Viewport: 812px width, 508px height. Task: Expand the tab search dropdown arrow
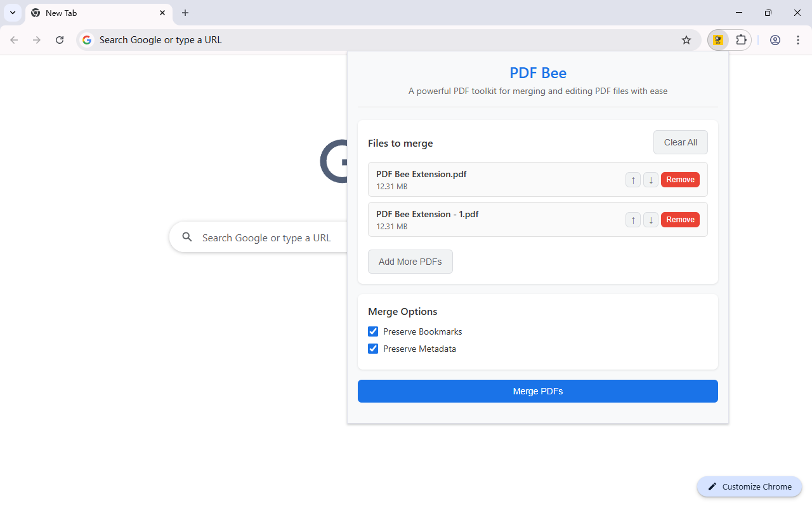click(13, 13)
